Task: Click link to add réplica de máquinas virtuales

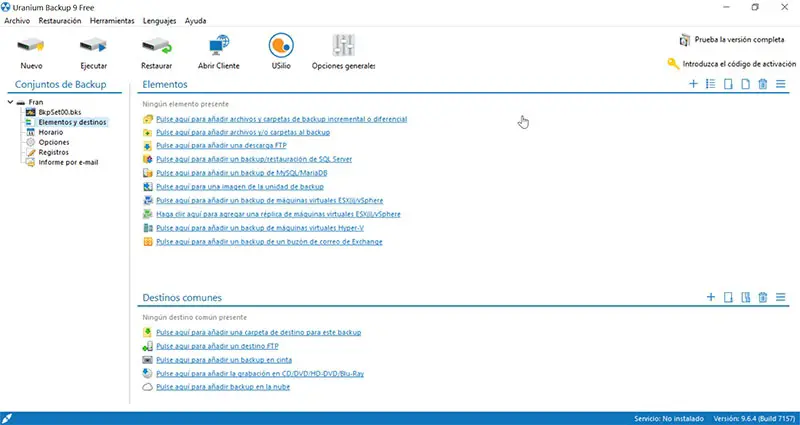Action: tap(278, 214)
